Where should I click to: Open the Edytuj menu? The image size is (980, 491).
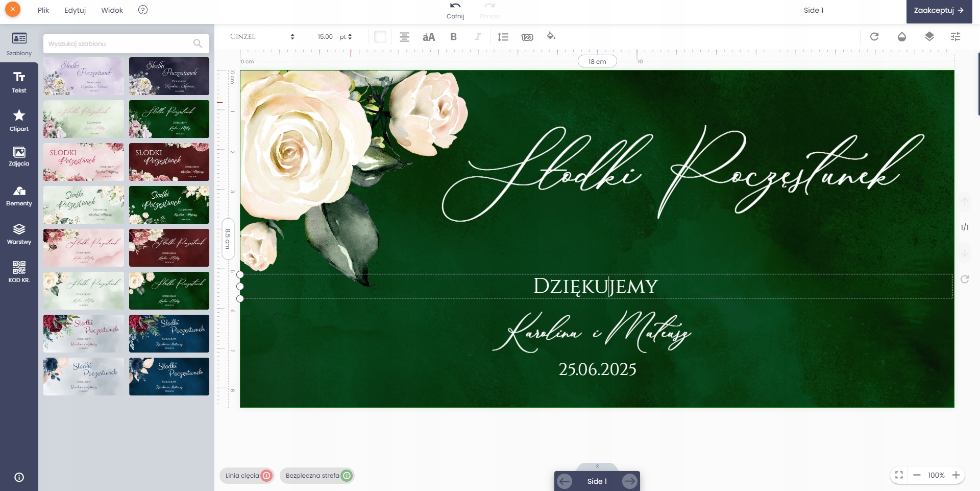(x=75, y=10)
